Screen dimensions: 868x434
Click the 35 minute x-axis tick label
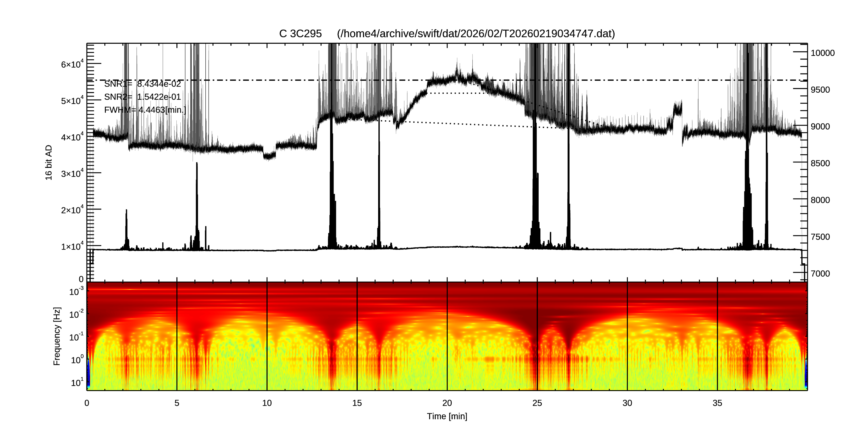pyautogui.click(x=717, y=403)
